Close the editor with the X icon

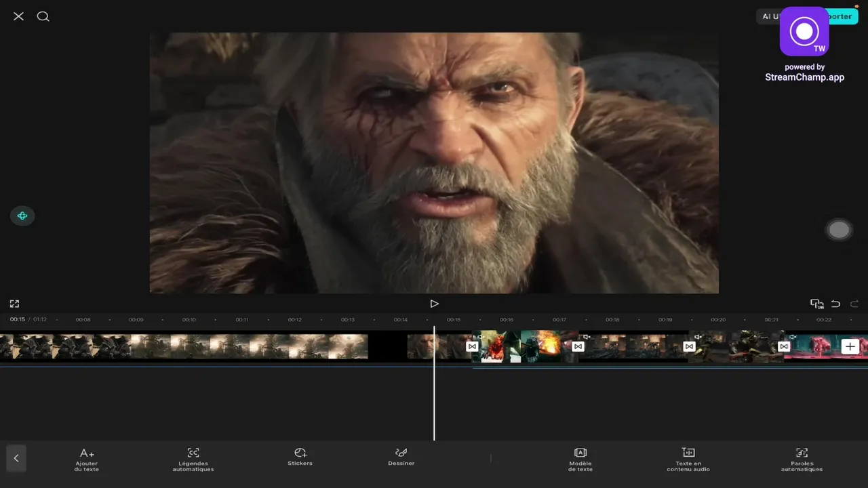(x=18, y=16)
